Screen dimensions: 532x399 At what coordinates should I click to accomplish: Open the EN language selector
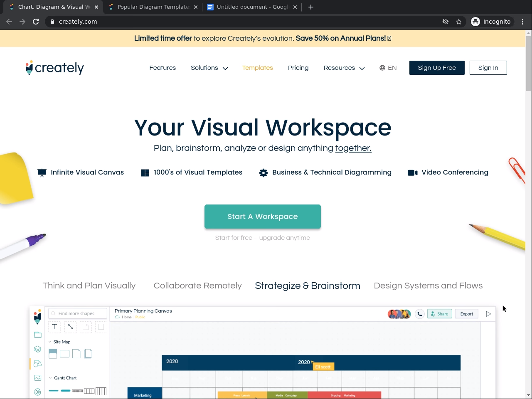[x=388, y=68]
